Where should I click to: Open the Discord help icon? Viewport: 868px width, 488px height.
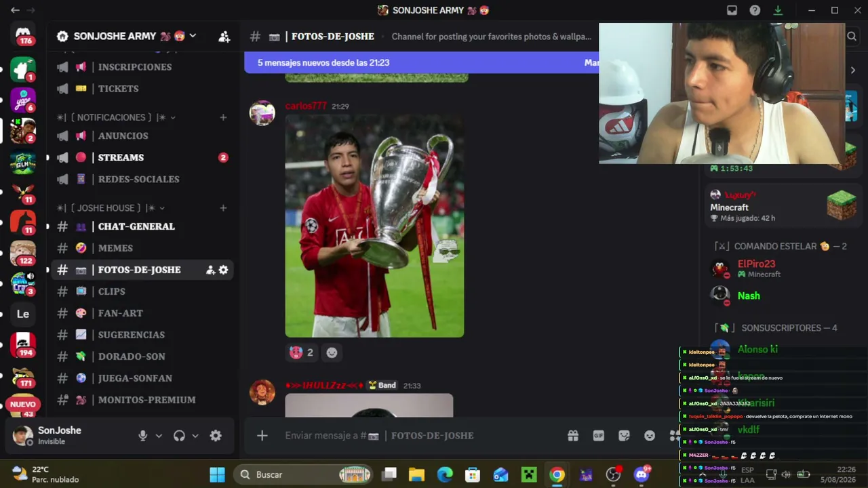[x=755, y=10]
